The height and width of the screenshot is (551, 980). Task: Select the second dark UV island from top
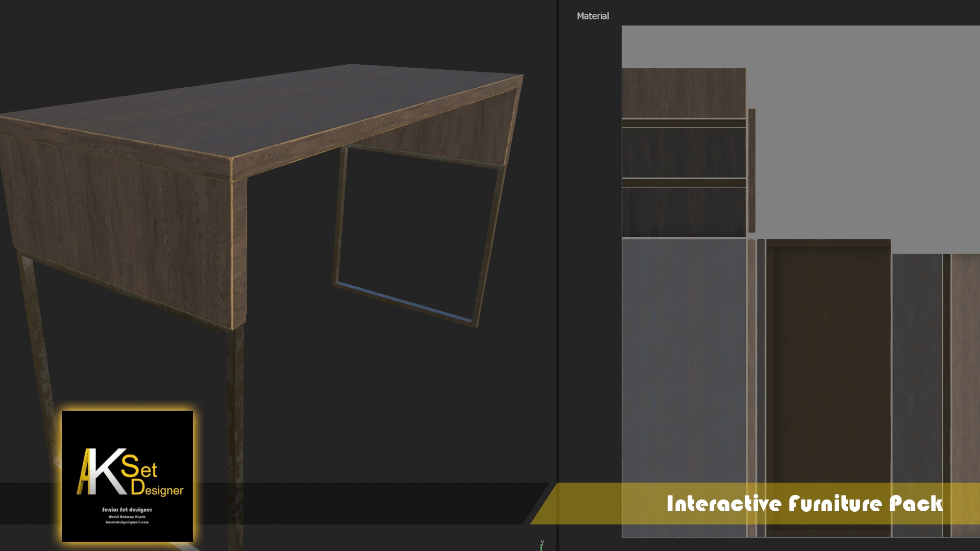[x=683, y=152]
